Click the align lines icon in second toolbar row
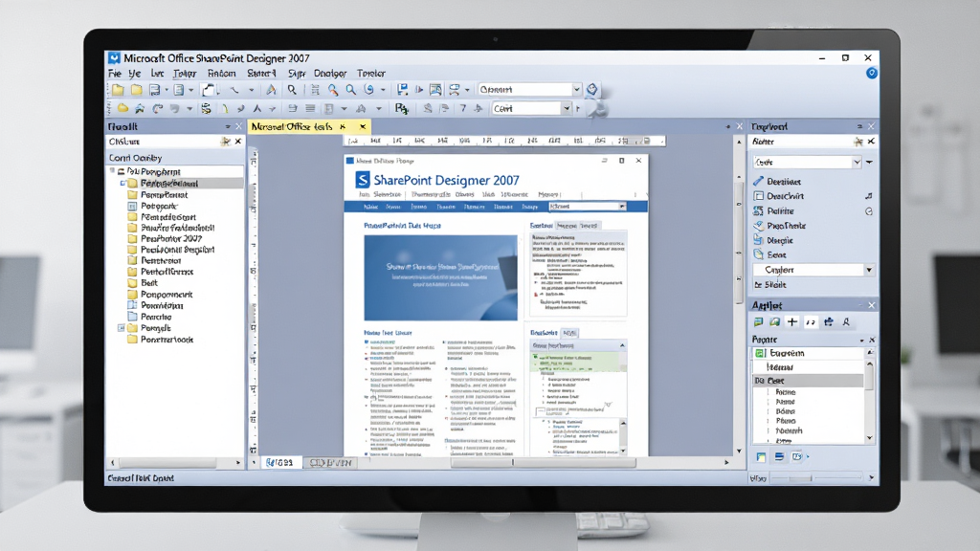 [x=310, y=109]
